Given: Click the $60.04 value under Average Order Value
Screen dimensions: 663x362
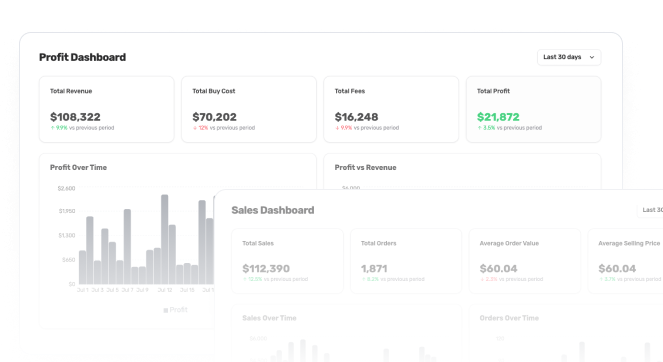Looking at the screenshot, I should coord(499,269).
